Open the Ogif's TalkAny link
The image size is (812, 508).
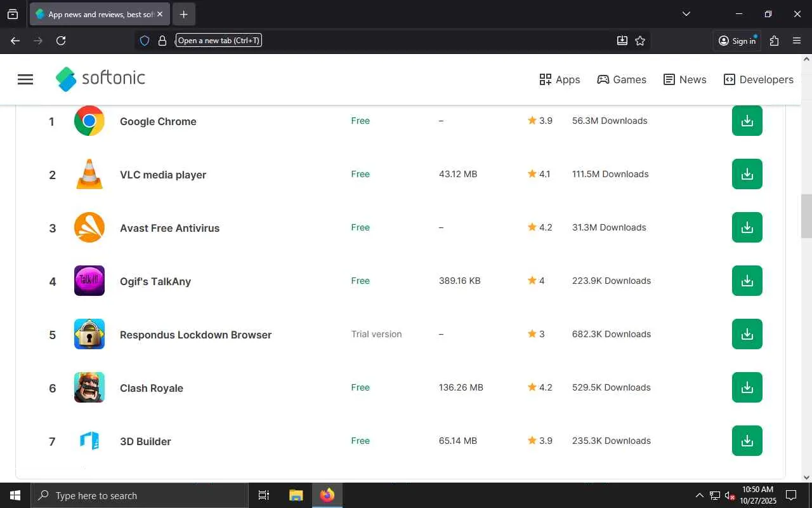tap(155, 281)
